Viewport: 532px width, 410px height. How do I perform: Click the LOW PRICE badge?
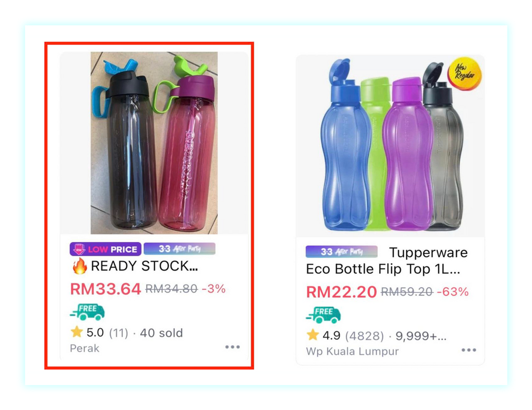tap(105, 249)
